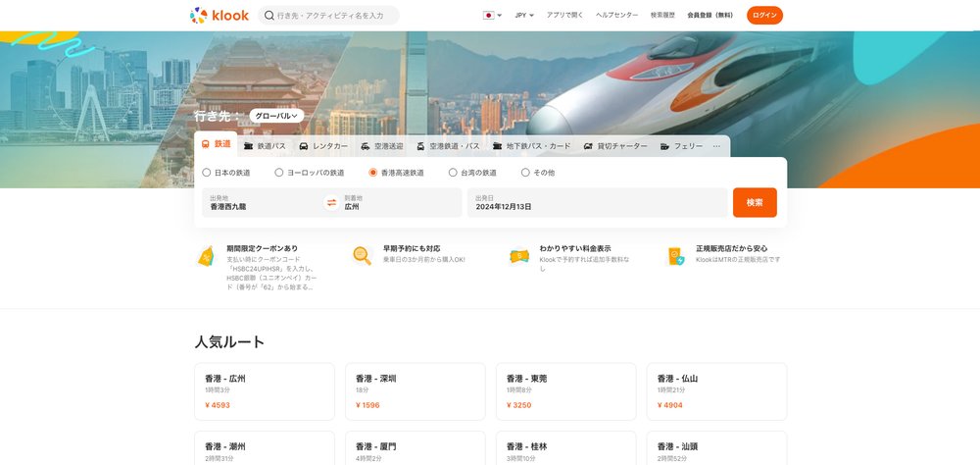The width and height of the screenshot is (980, 465).
Task: Open the 香港 - 潮州 route card
Action: pos(265,448)
